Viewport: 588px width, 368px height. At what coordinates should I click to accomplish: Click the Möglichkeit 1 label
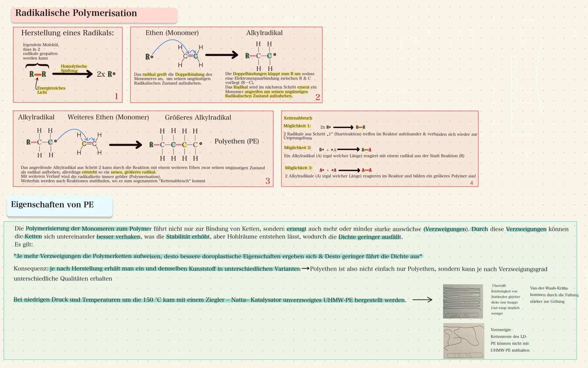(297, 126)
